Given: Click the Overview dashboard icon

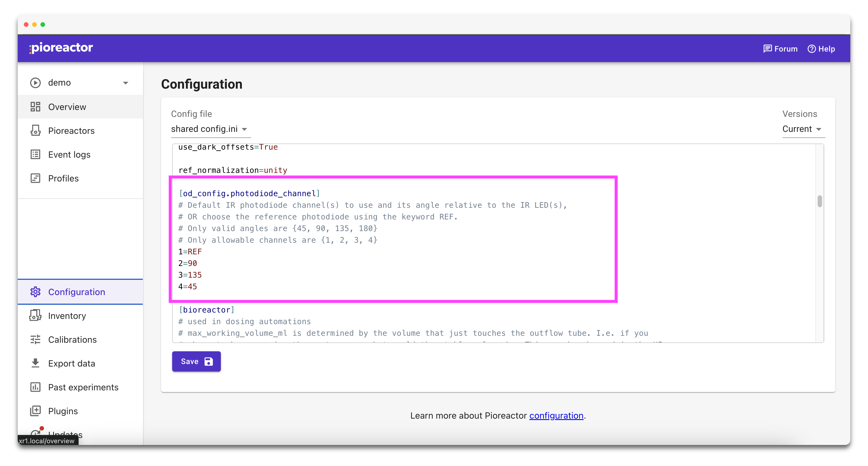Looking at the screenshot, I should (x=35, y=107).
